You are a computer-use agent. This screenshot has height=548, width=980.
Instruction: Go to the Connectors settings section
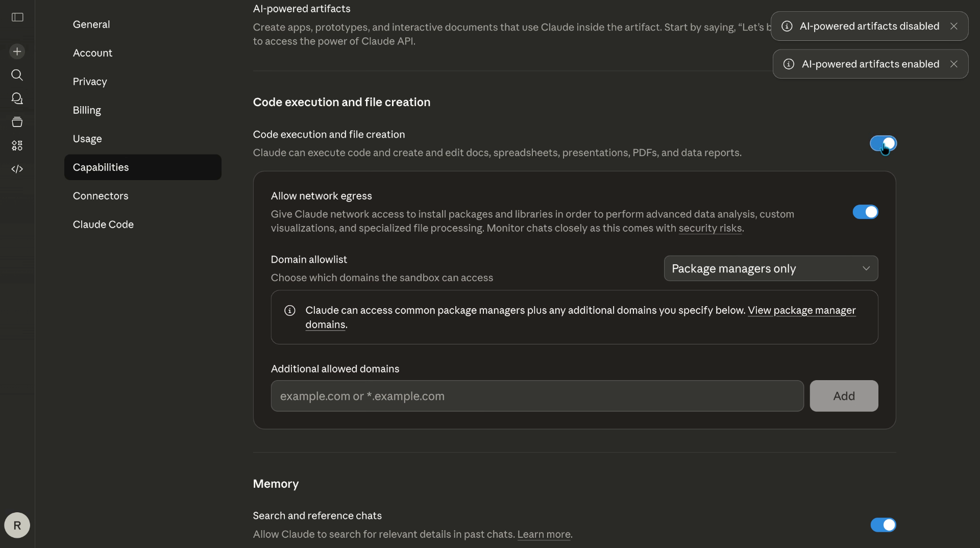[101, 196]
